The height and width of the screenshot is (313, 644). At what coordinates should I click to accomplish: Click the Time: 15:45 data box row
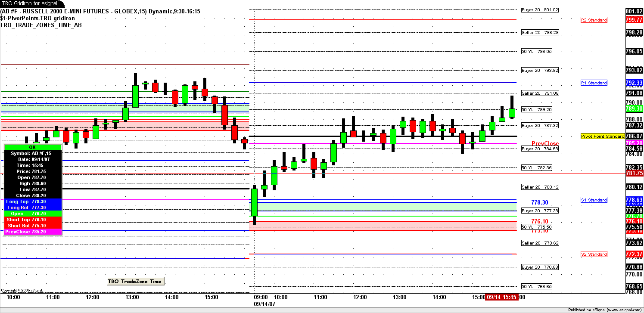[x=33, y=165]
